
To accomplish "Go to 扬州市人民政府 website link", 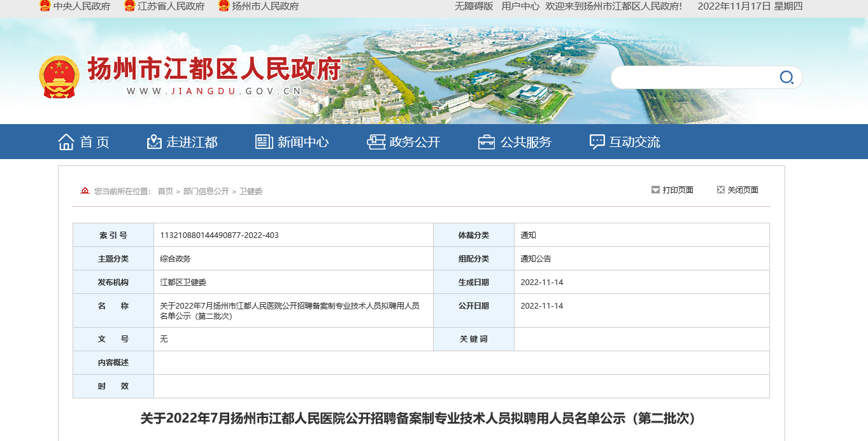I will tap(265, 6).
